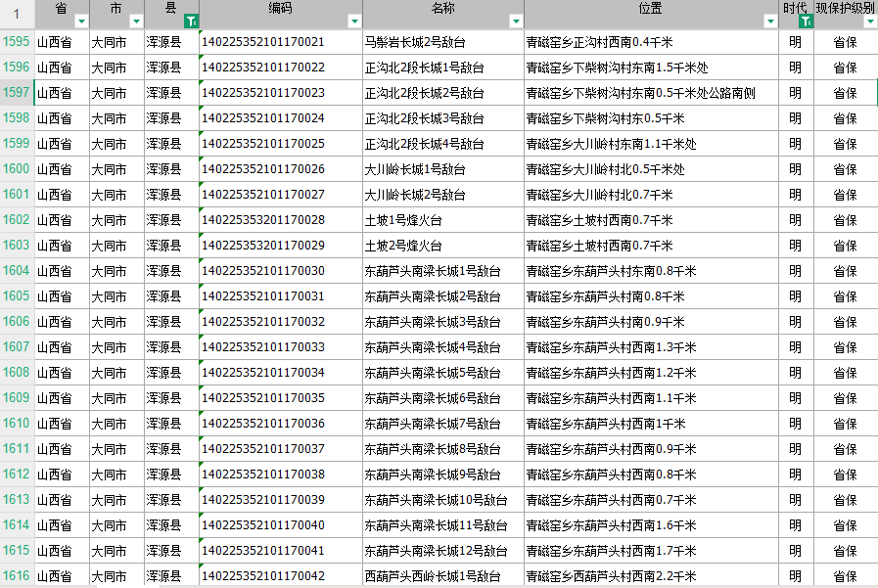Image resolution: width=878 pixels, height=588 pixels.
Task: Select cell 西葫芦头西岭长城1号敌台
Action: click(443, 575)
